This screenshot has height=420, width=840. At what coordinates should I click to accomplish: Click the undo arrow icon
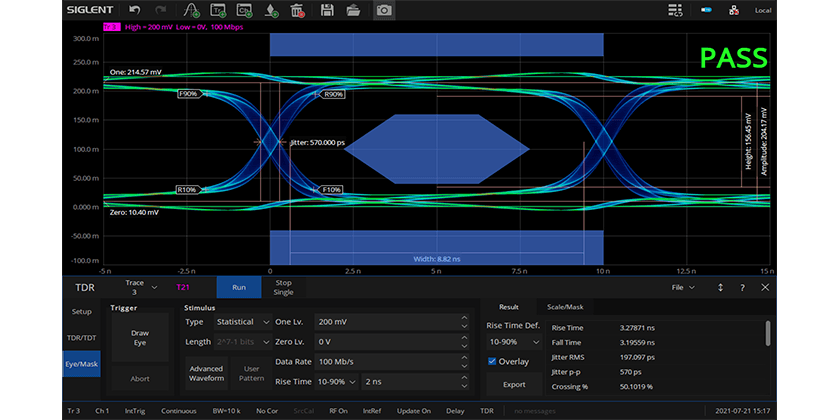pos(133,10)
